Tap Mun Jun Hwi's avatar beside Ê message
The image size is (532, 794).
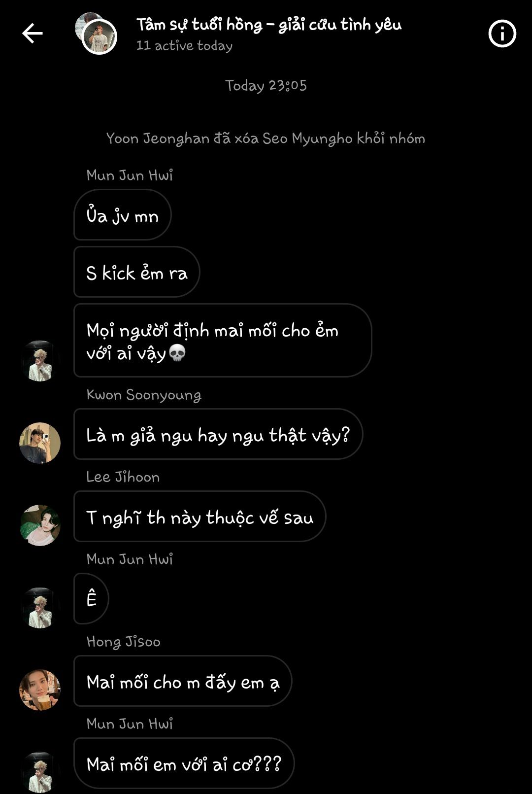click(x=40, y=607)
